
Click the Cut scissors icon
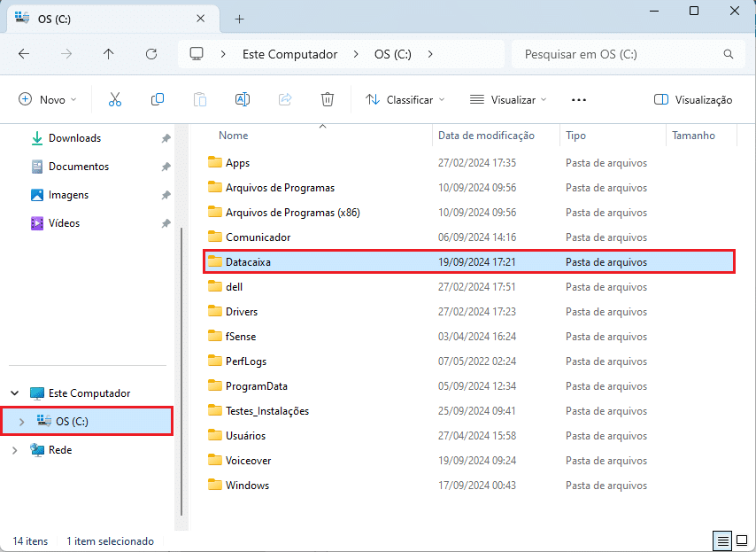pyautogui.click(x=115, y=100)
